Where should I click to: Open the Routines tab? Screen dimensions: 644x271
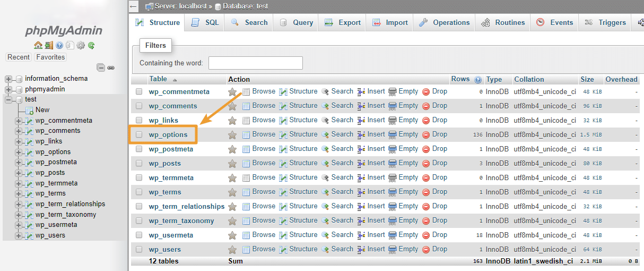[503, 23]
